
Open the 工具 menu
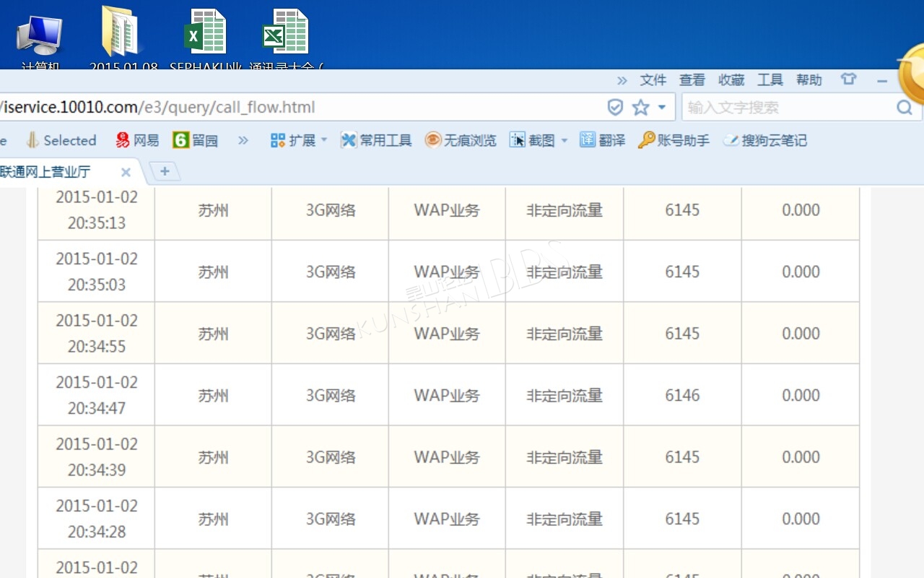[770, 80]
